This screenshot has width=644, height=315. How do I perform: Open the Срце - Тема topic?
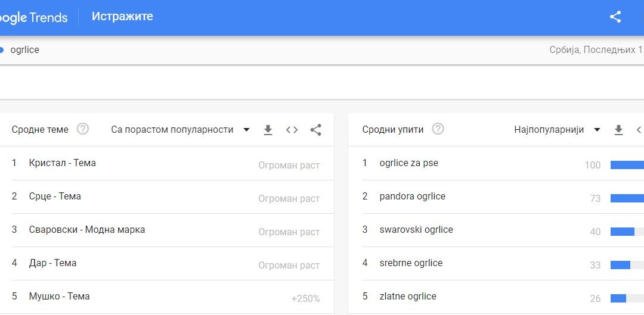coord(55,197)
